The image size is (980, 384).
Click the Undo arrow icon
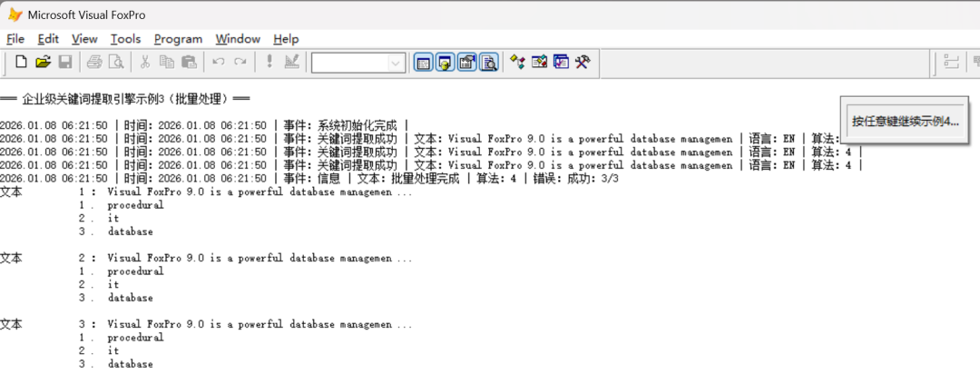[218, 62]
